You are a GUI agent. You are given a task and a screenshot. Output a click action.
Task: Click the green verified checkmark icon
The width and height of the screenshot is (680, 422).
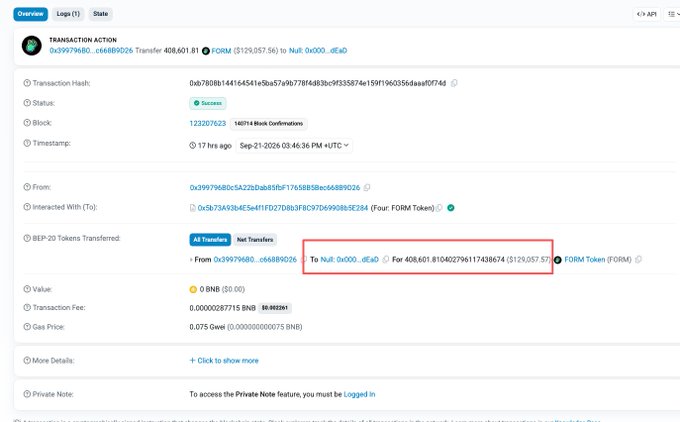coord(451,208)
